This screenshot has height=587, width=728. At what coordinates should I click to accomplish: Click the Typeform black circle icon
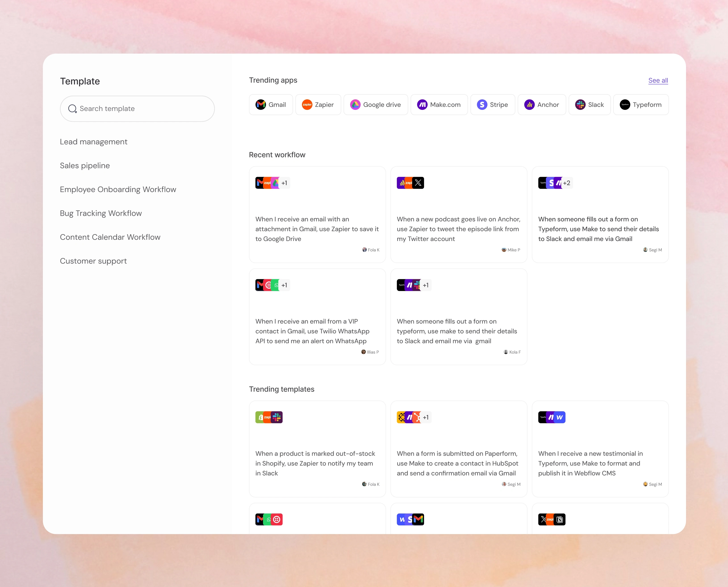(x=625, y=105)
